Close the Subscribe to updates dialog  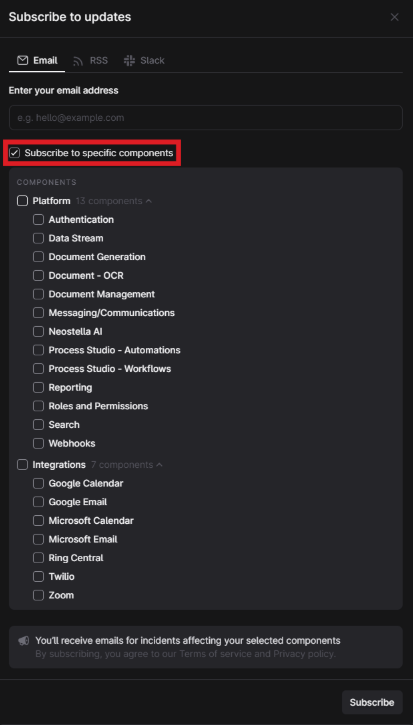pyautogui.click(x=395, y=17)
